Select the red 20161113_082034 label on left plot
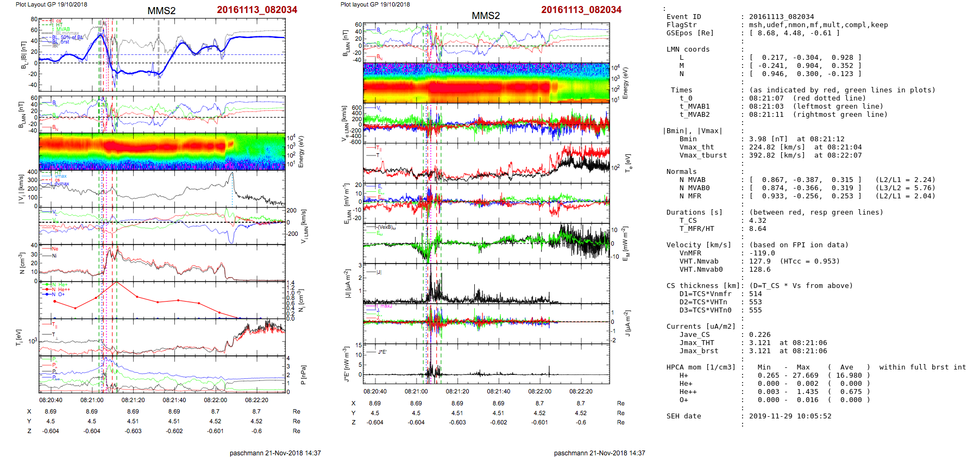The height and width of the screenshot is (457, 980). coord(257,10)
